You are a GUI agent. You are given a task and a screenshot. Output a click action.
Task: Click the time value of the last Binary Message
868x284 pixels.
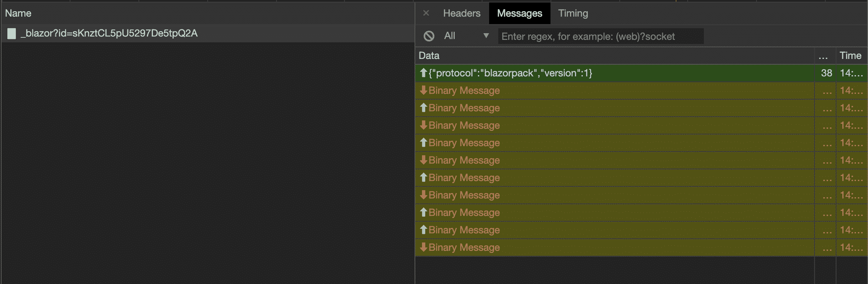pos(851,247)
